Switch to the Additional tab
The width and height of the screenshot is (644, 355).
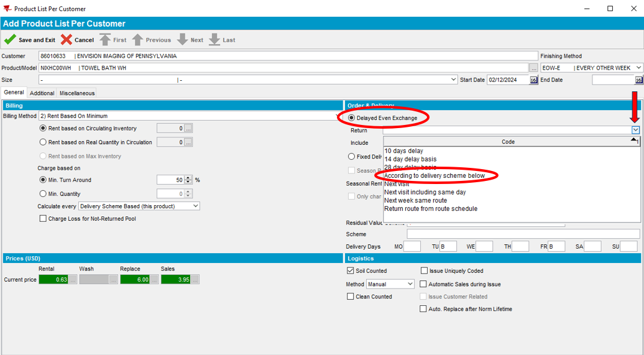tap(42, 93)
